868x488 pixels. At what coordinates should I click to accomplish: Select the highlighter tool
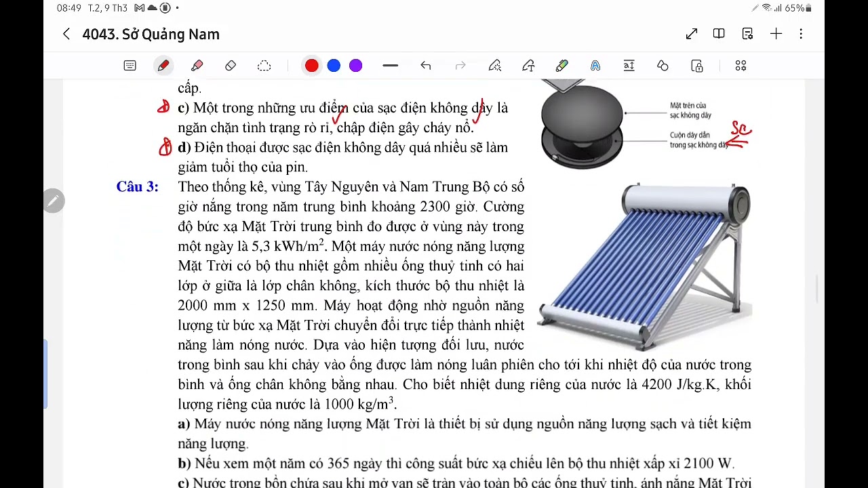pyautogui.click(x=197, y=66)
